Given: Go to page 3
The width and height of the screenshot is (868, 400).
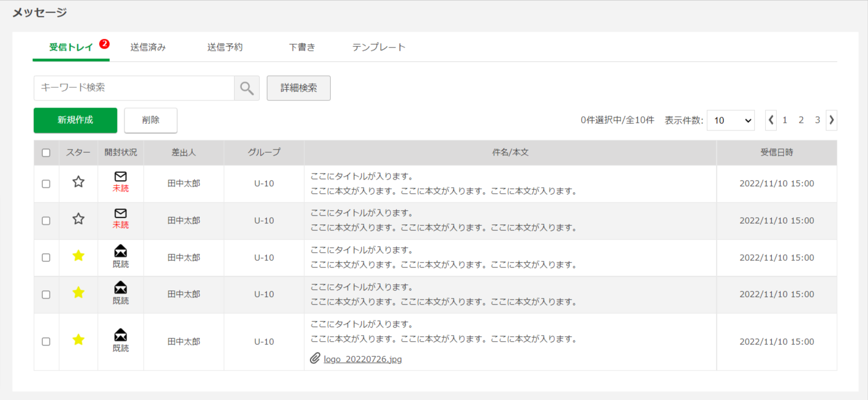Looking at the screenshot, I should 817,120.
